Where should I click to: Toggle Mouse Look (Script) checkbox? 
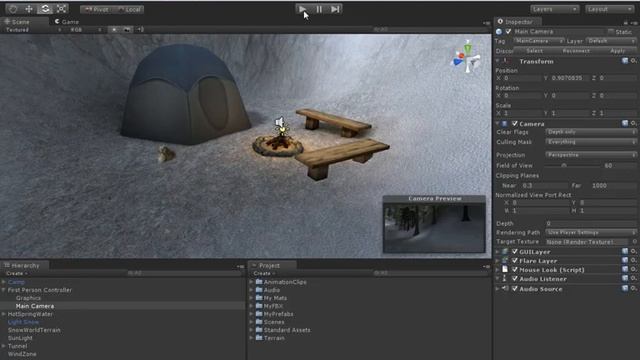(x=515, y=269)
